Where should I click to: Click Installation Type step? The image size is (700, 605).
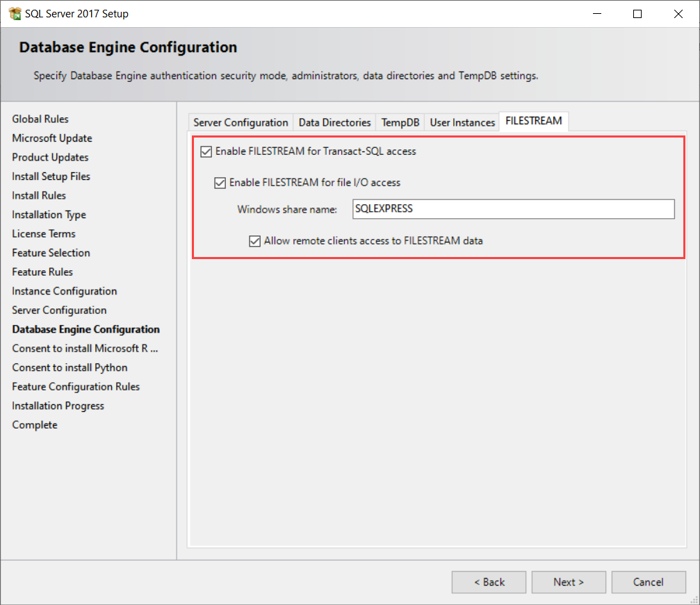click(x=49, y=215)
